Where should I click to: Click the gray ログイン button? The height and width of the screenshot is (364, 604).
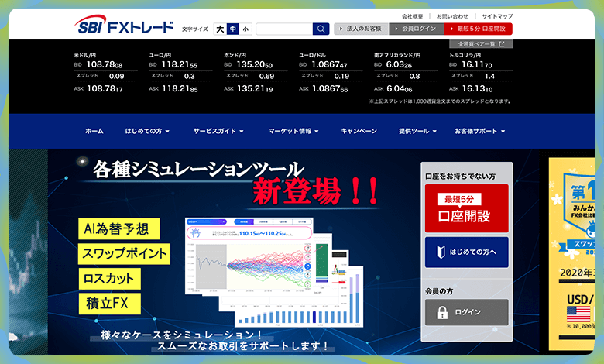(466, 312)
